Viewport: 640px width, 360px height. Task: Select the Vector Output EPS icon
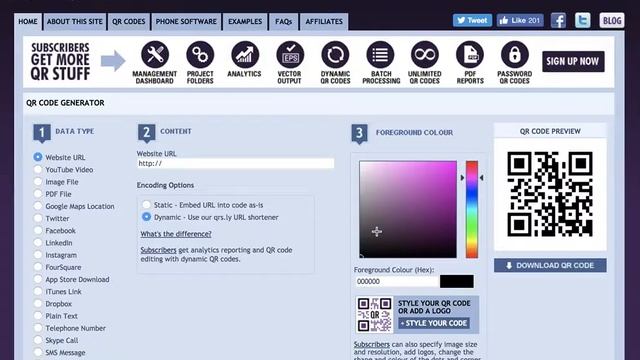tap(290, 55)
